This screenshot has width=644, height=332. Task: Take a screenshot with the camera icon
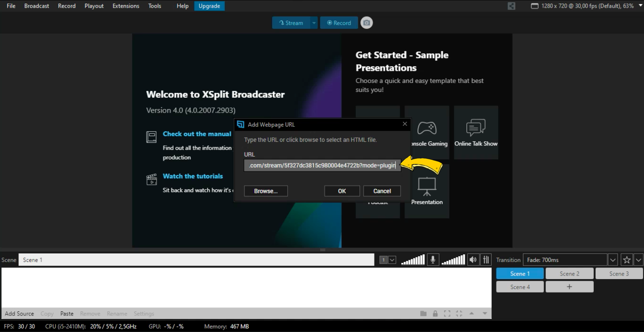367,23
